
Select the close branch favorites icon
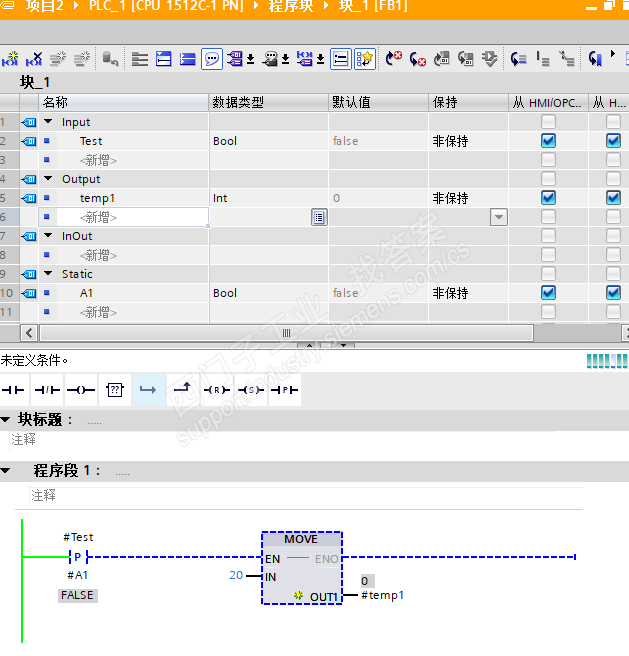coord(182,389)
